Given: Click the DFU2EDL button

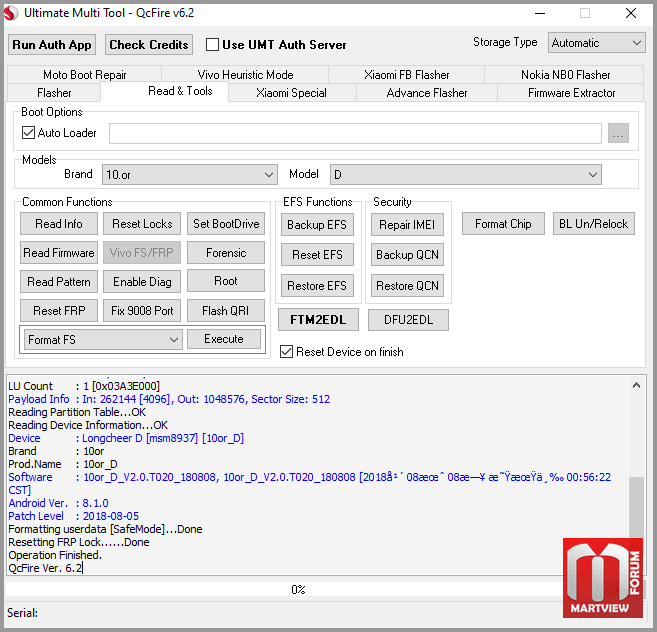Looking at the screenshot, I should tap(409, 320).
